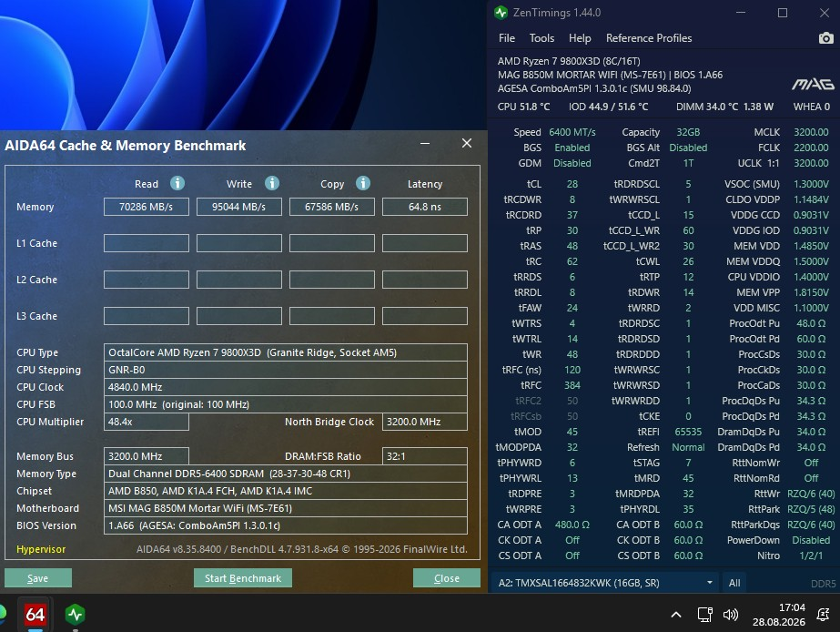Image resolution: width=840 pixels, height=632 pixels.
Task: Click MEM VDD value 1.4850V
Action: pyautogui.click(x=811, y=246)
